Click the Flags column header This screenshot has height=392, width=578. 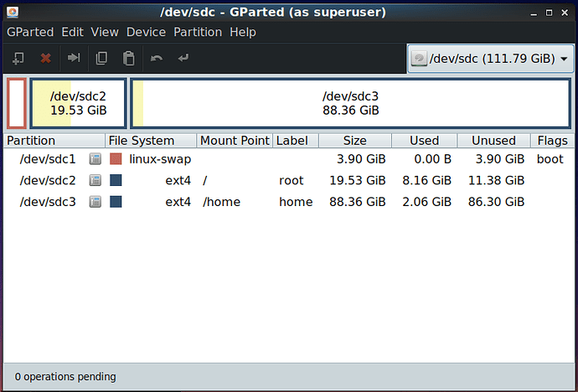point(553,141)
